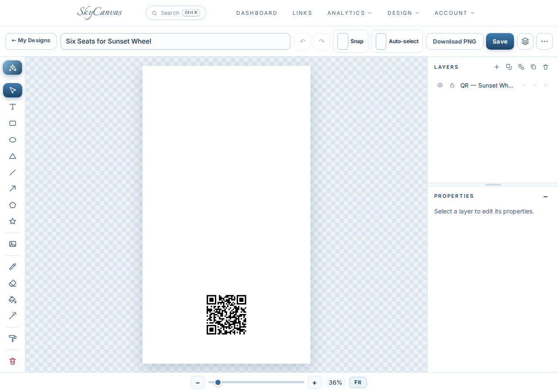
Task: Duplicate layer using the copy icon
Action: [x=533, y=67]
